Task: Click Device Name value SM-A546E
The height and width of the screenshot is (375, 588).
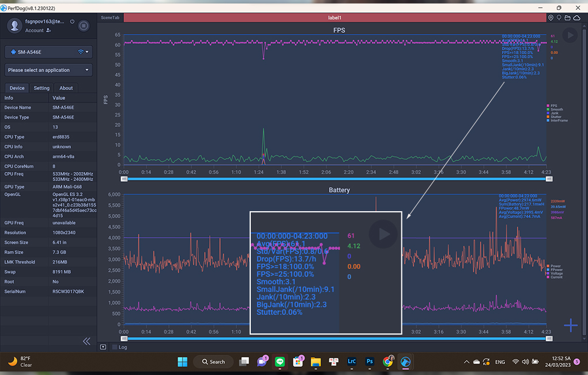Action: tap(63, 107)
